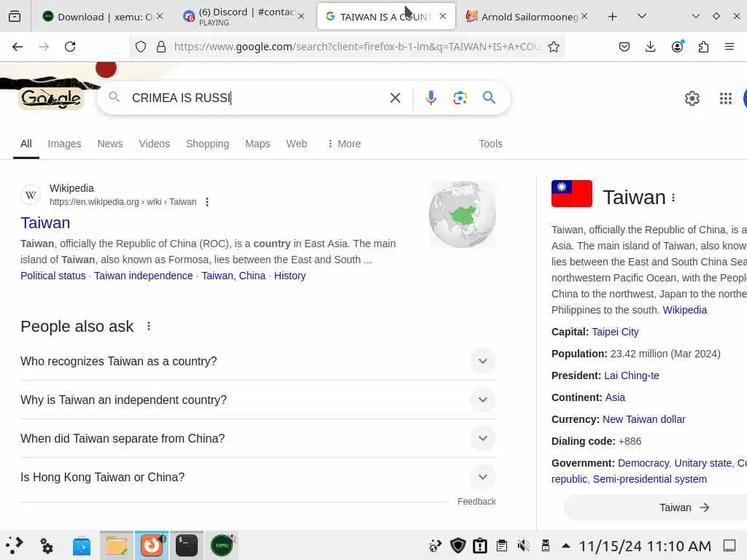Screen dimensions: 747x560
Task: Switch to the Images results tab
Action: [64, 144]
